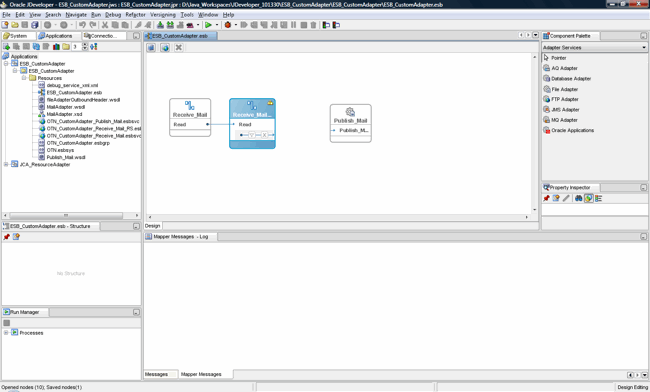Select Oracle Applications in the palette
Screen dimensions: 650x392
[568, 130]
